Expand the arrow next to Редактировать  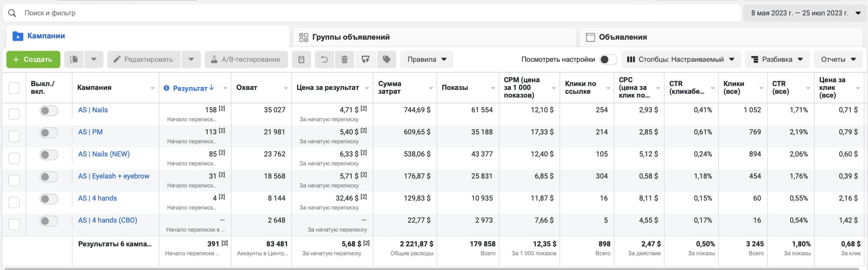191,59
